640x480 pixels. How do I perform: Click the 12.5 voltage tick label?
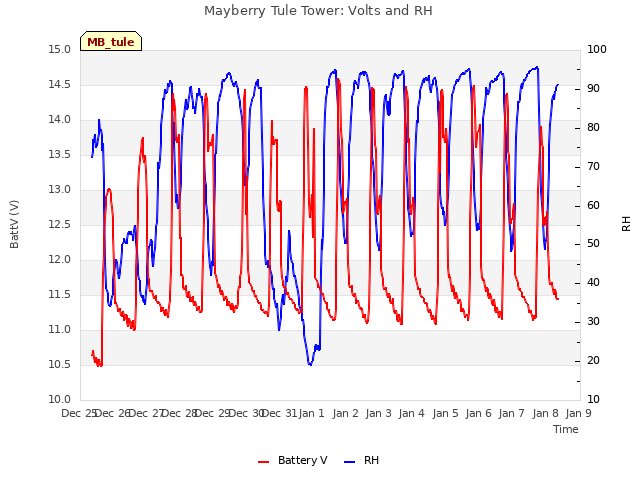click(60, 225)
